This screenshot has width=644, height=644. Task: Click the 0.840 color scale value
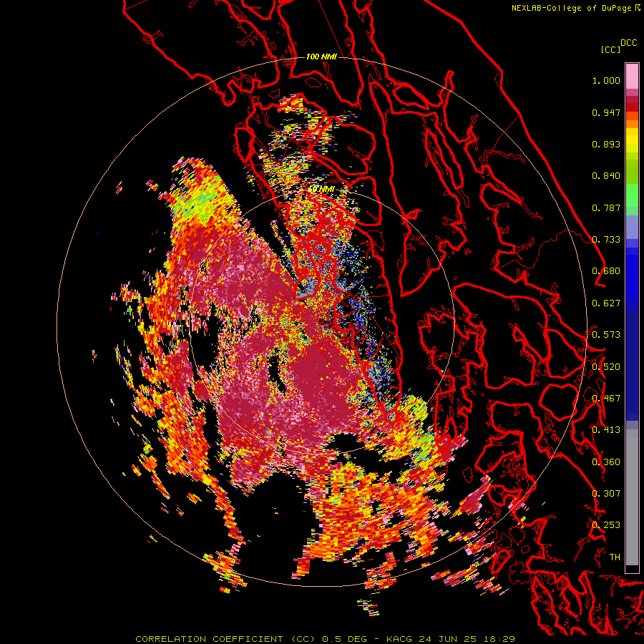606,176
